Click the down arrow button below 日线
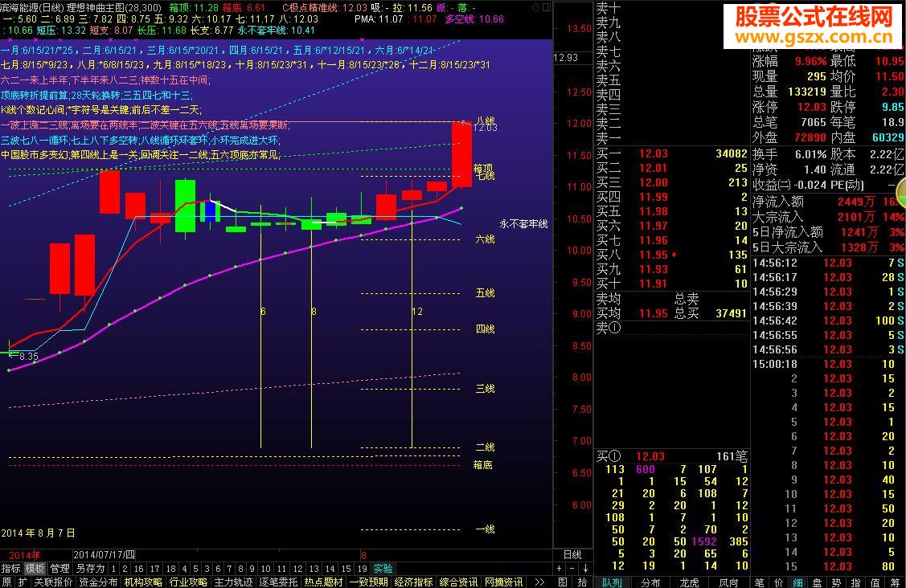This screenshot has width=906, height=588. (x=585, y=569)
